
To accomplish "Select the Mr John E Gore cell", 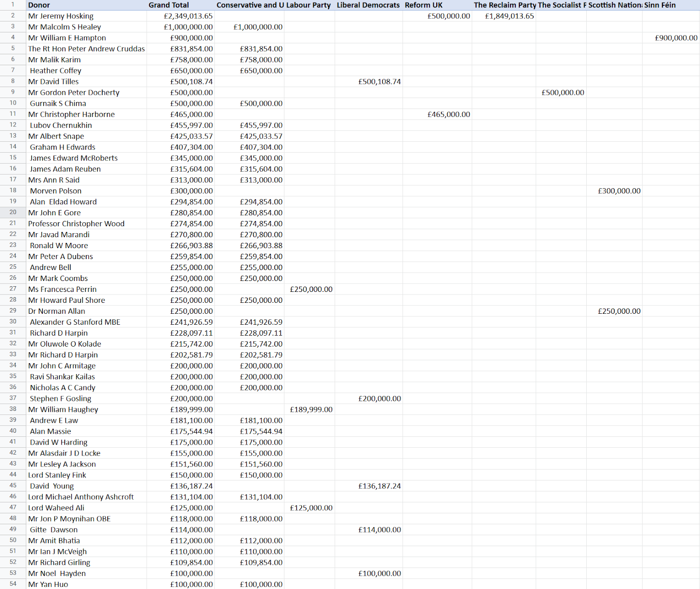I will click(x=86, y=213).
